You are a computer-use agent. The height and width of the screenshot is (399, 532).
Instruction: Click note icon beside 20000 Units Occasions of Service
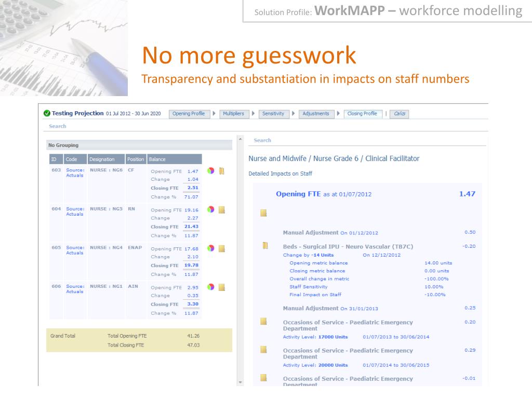point(263,350)
